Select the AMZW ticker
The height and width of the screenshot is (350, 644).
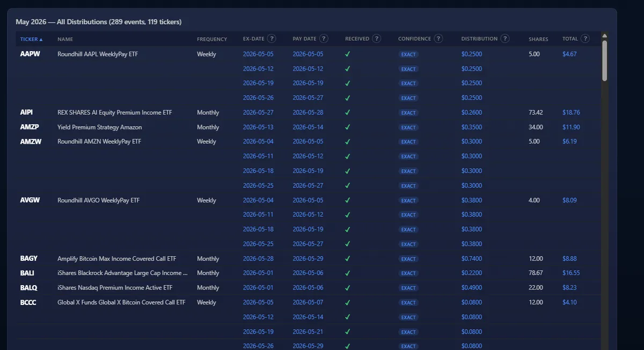point(31,142)
